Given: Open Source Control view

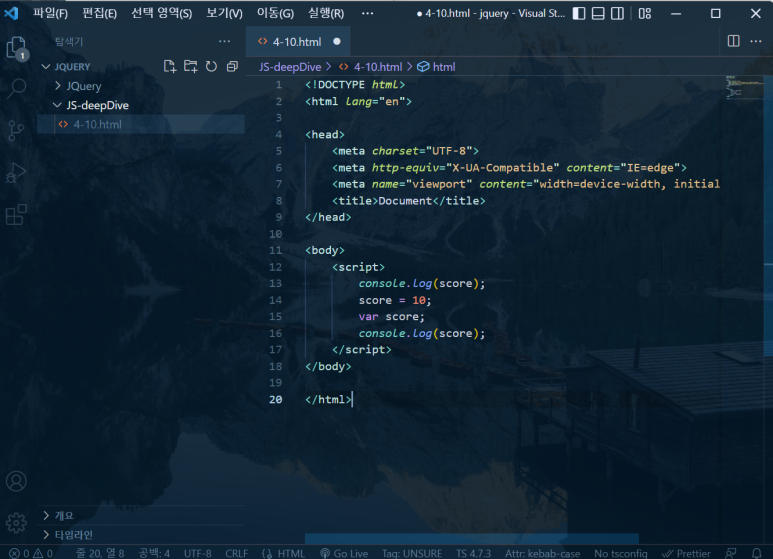Looking at the screenshot, I should pos(16,130).
